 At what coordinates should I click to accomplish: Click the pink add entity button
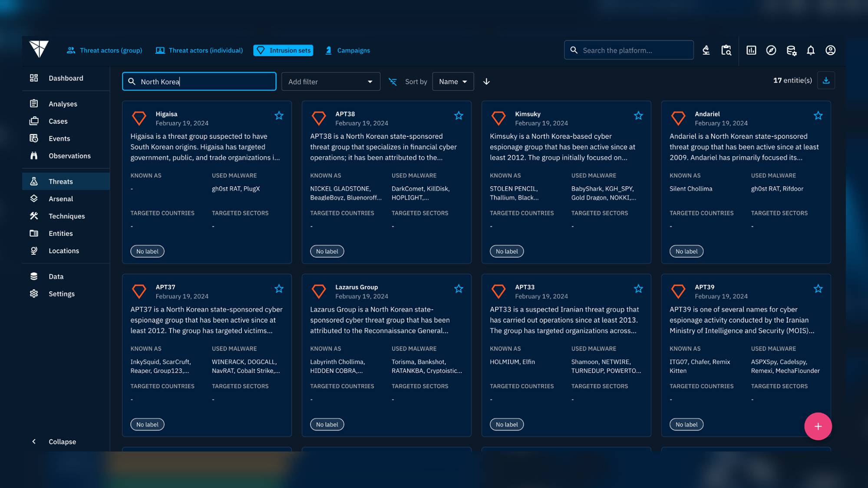click(x=818, y=426)
